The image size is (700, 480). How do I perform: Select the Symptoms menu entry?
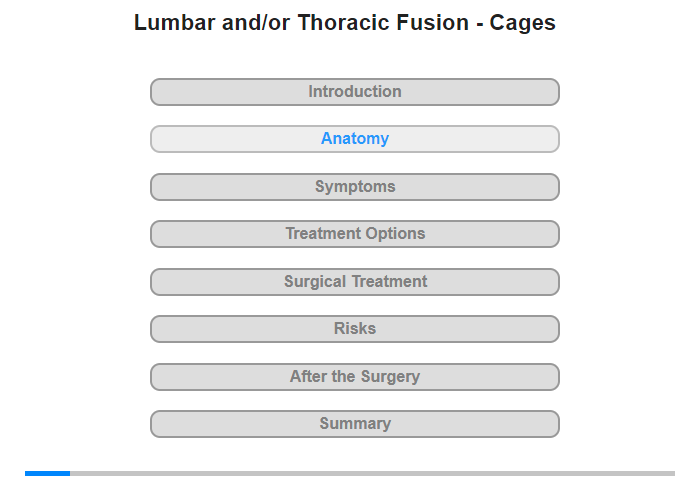point(354,187)
